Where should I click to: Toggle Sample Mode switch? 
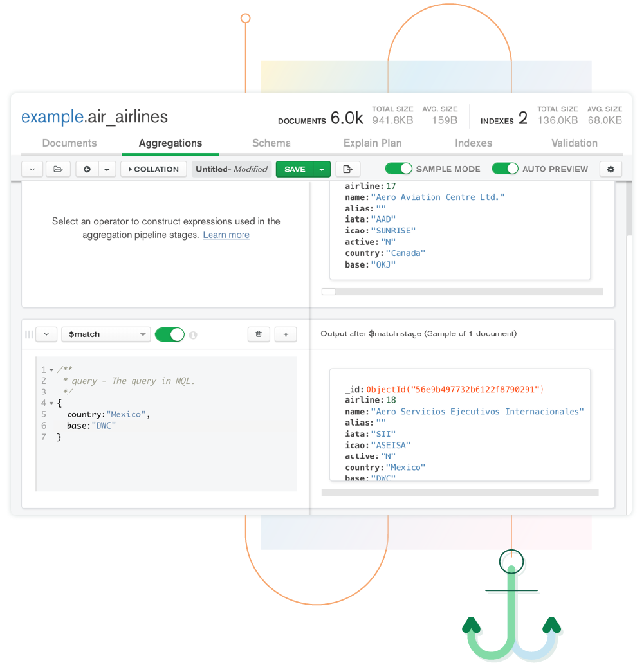click(x=398, y=169)
